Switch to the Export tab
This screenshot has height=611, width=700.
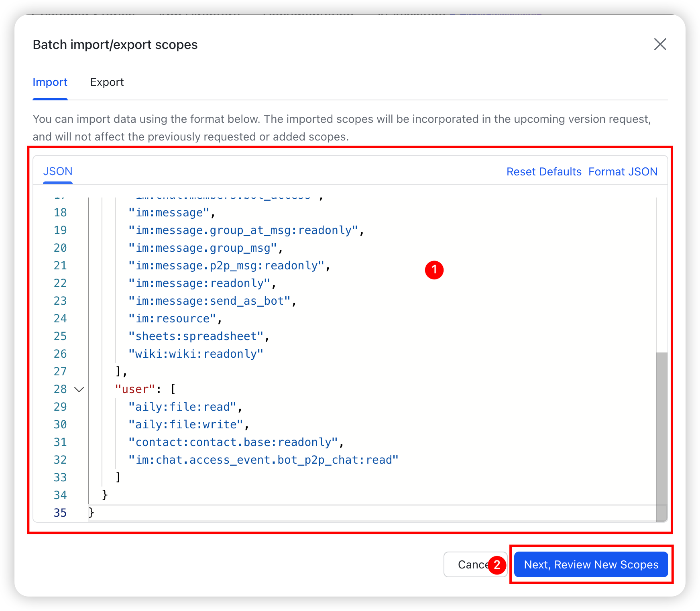(107, 82)
